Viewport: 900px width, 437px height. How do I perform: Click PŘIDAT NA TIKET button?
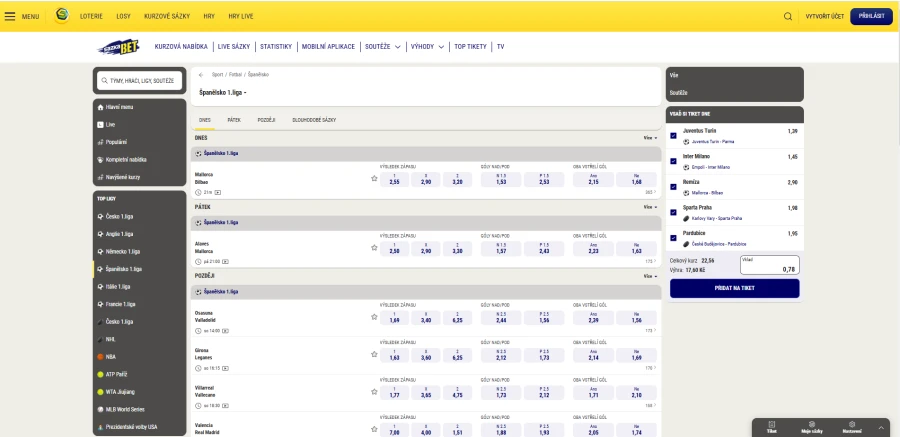pos(734,288)
